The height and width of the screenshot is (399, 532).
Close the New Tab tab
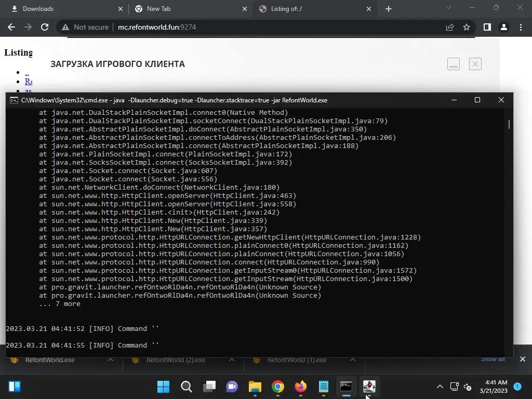click(245, 9)
